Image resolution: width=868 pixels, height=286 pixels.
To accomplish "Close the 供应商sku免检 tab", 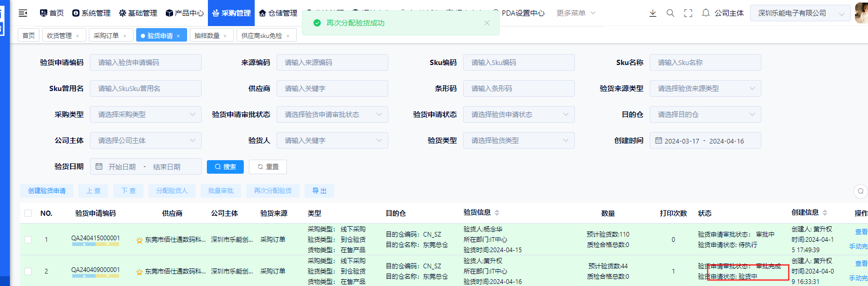I will [x=288, y=36].
